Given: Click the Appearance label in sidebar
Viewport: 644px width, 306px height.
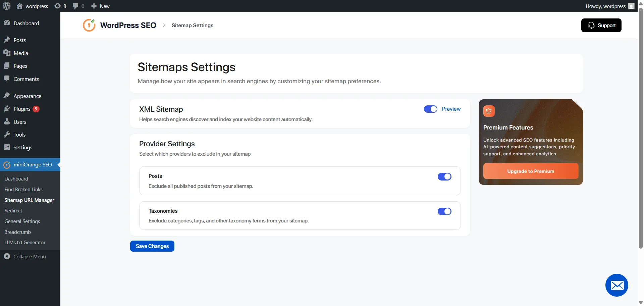Looking at the screenshot, I should (x=28, y=96).
